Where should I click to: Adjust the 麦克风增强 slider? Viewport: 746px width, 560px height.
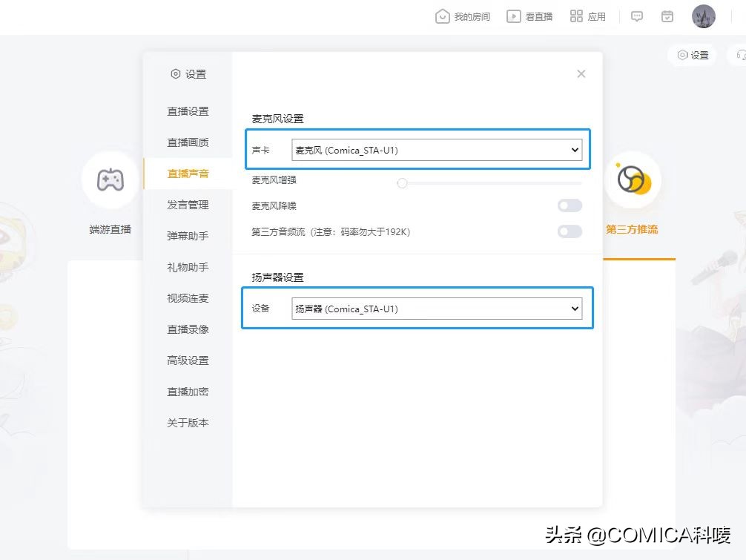[x=403, y=183]
